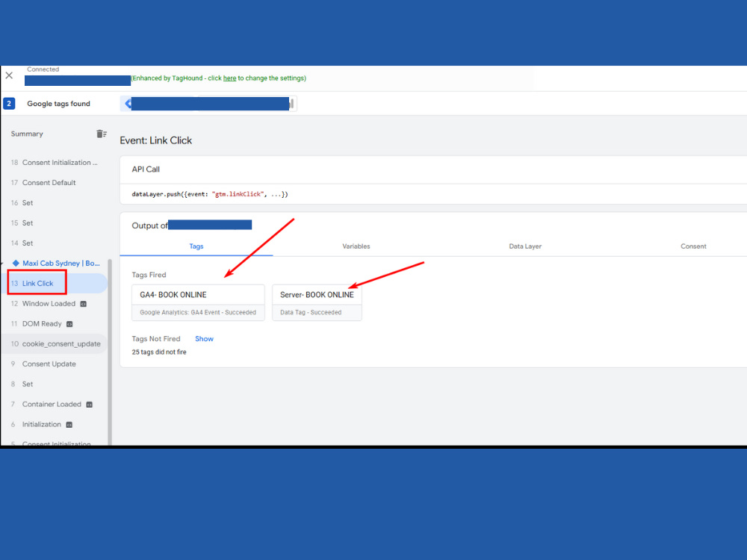Click the 'Event: Link Click' heading

click(x=156, y=140)
